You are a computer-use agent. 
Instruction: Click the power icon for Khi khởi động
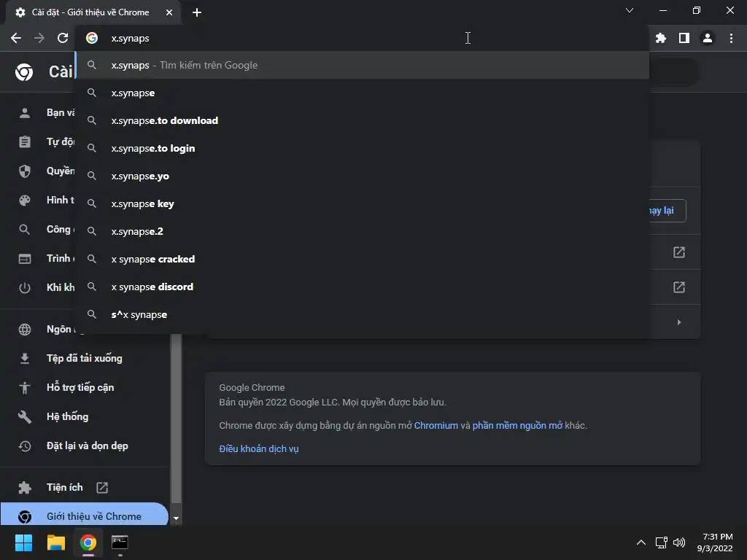point(25,287)
